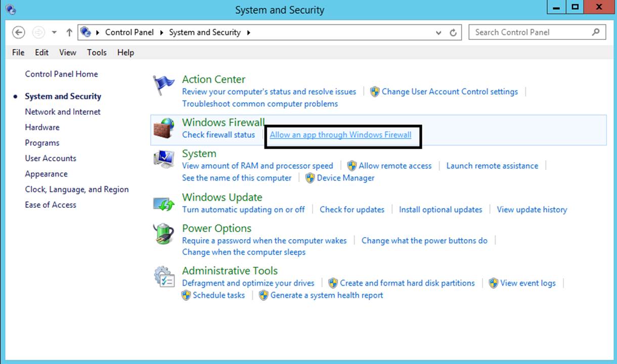Click System and Security in the breadcrumb
This screenshot has width=617, height=364.
click(205, 32)
